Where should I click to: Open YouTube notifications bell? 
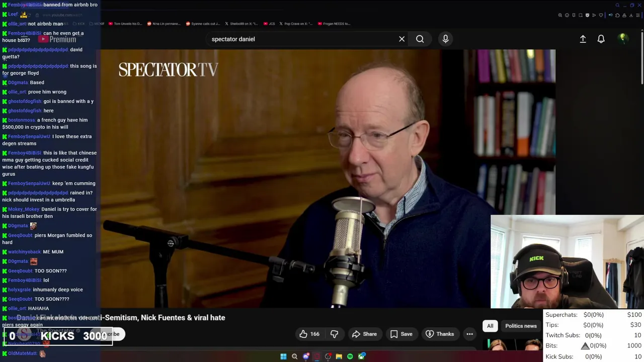[601, 39]
